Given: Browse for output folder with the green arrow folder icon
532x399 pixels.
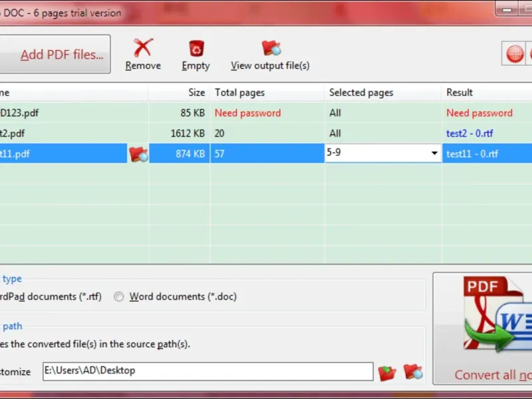Looking at the screenshot, I should tap(387, 373).
